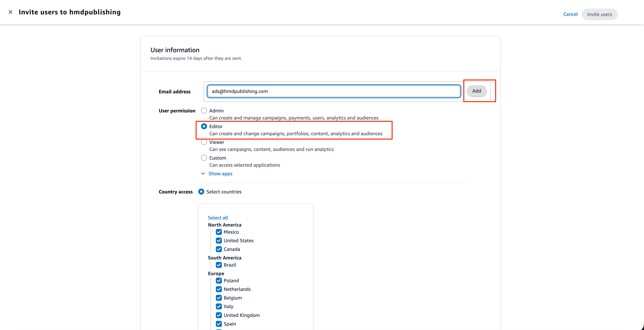Disable Canada country access

(x=219, y=249)
